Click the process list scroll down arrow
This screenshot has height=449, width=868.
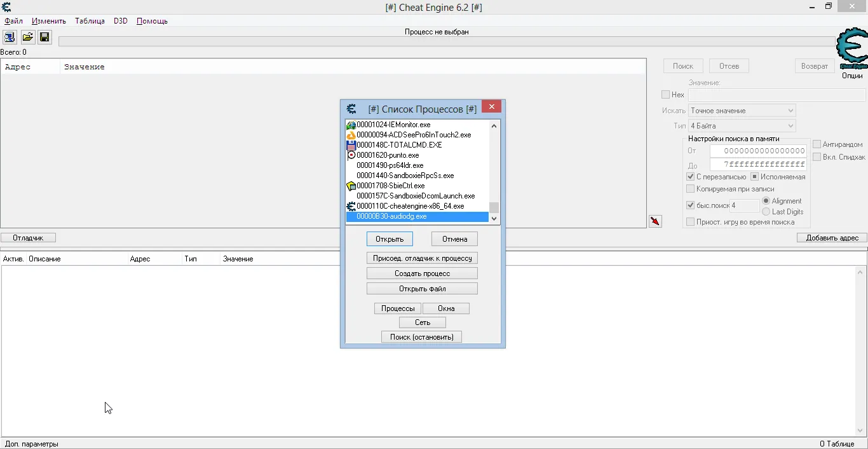494,218
